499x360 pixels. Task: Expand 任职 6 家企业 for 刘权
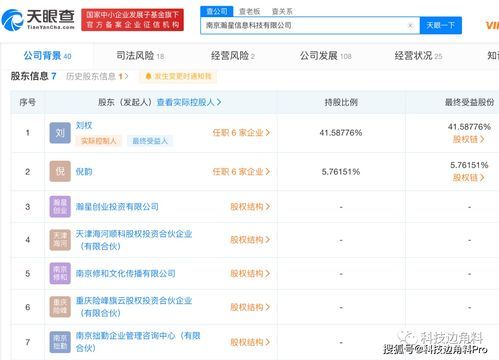pos(241,133)
